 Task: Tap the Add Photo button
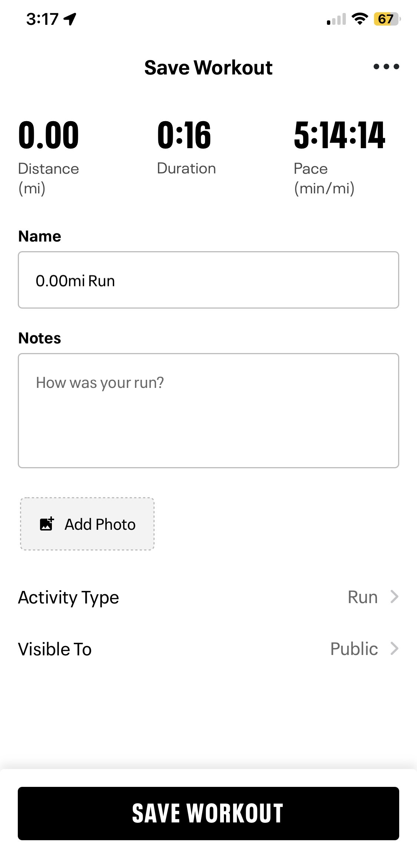(87, 524)
